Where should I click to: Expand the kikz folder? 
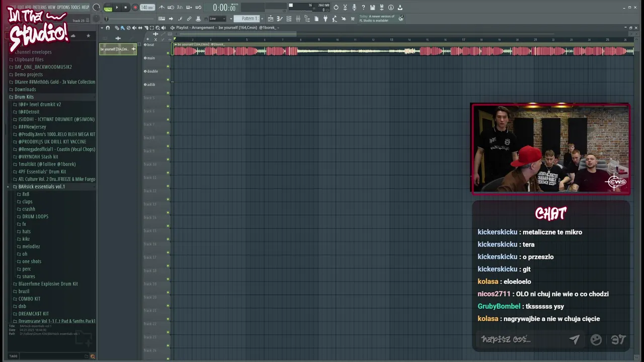pyautogui.click(x=26, y=239)
